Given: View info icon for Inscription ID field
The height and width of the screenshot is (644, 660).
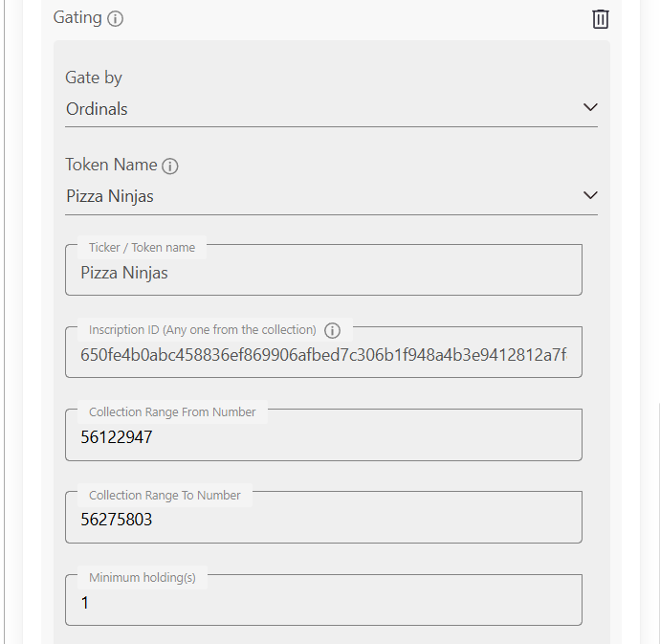Looking at the screenshot, I should 332,331.
